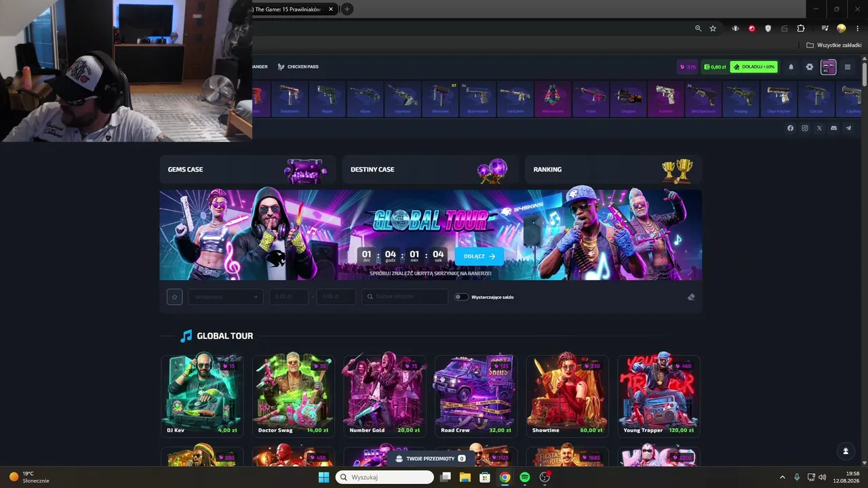Open the notifications bell icon

coord(791,67)
